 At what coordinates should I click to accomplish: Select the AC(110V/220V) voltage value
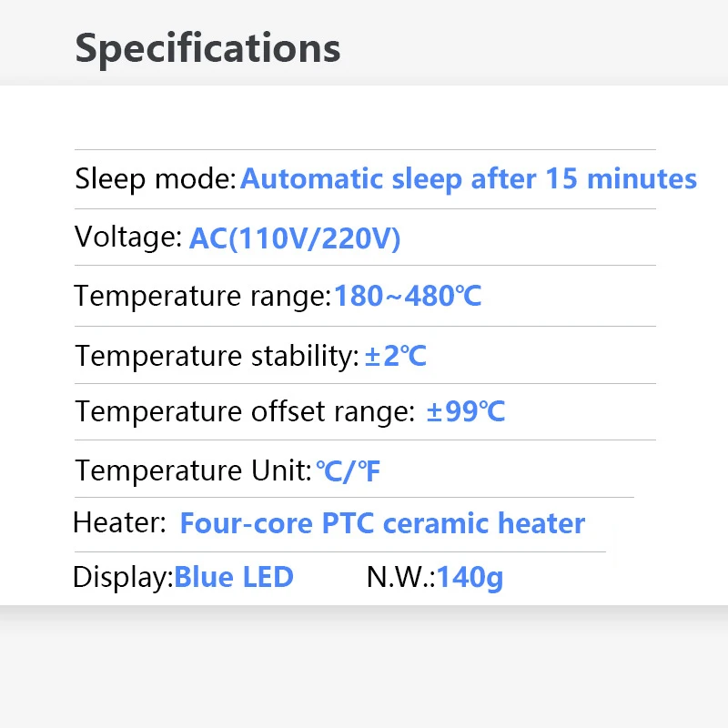[x=295, y=238]
